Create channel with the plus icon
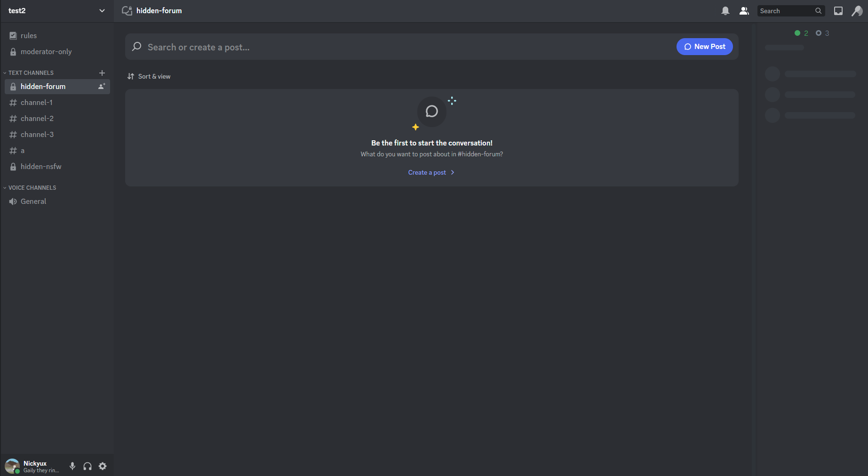This screenshot has width=868, height=476. (102, 73)
